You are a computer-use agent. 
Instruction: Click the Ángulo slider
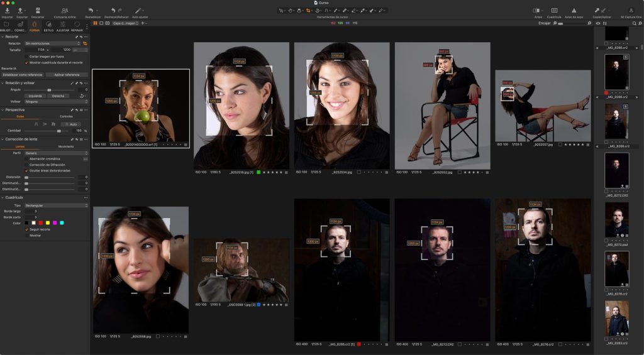pos(49,89)
